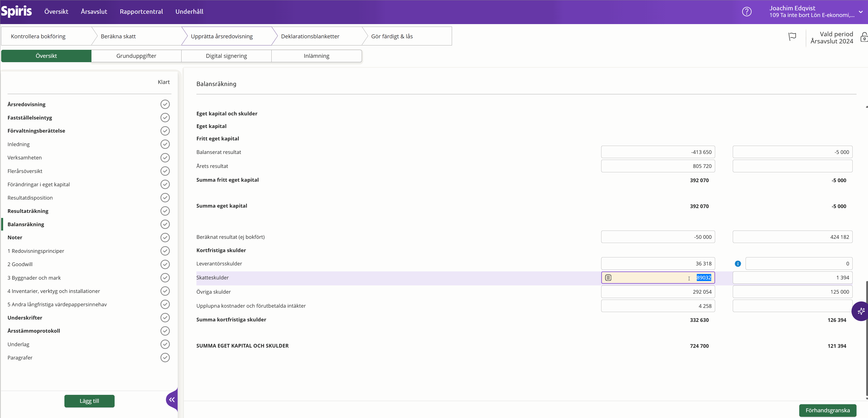Click the flag icon near Vald period
The width and height of the screenshot is (868, 418).
tap(792, 36)
